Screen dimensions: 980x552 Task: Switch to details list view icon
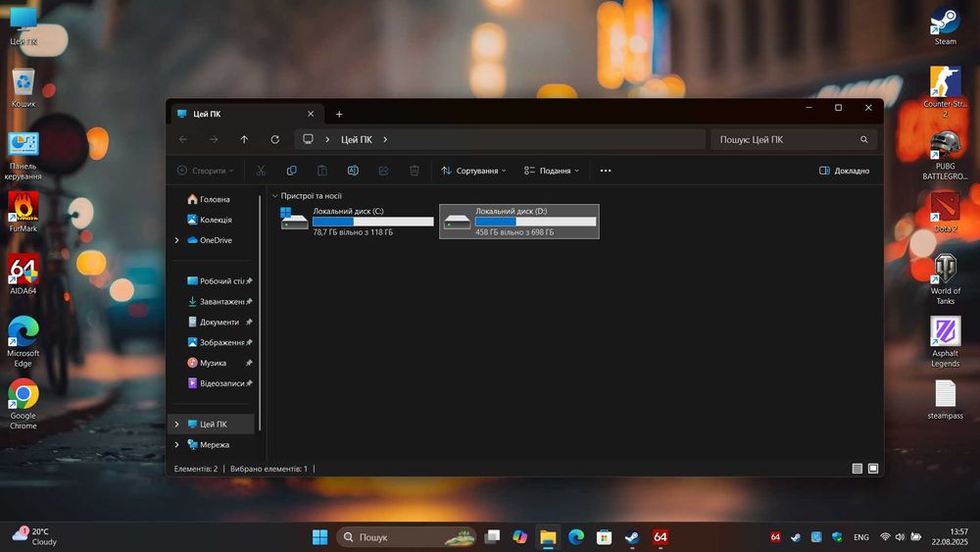[x=857, y=469]
